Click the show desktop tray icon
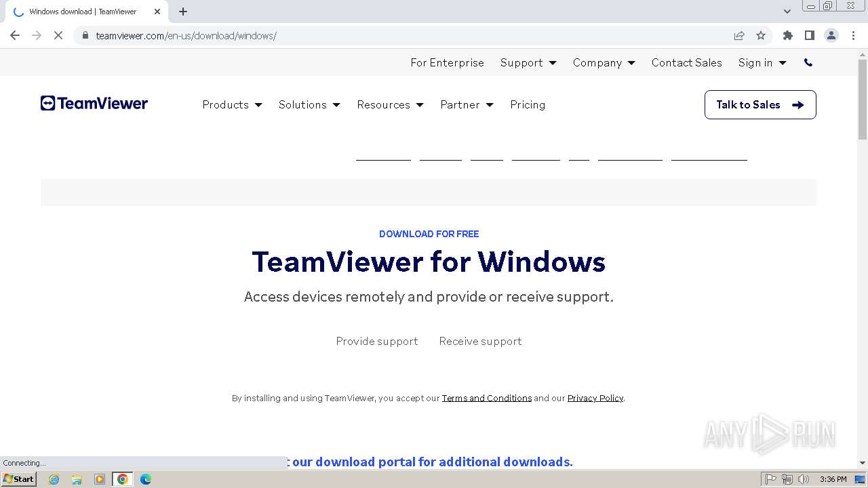The width and height of the screenshot is (868, 488). point(861,479)
